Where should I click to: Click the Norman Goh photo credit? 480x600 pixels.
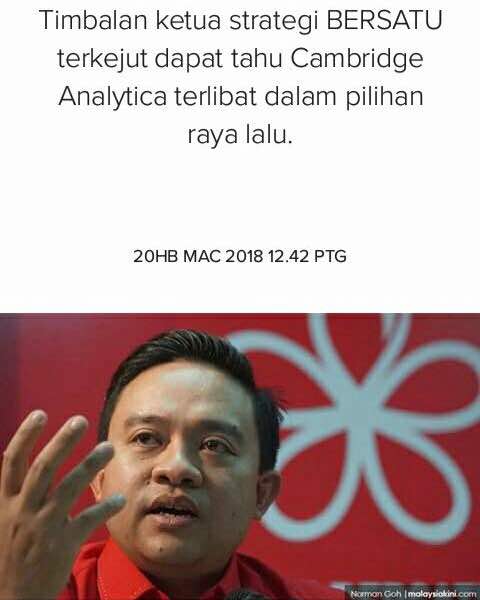point(376,594)
